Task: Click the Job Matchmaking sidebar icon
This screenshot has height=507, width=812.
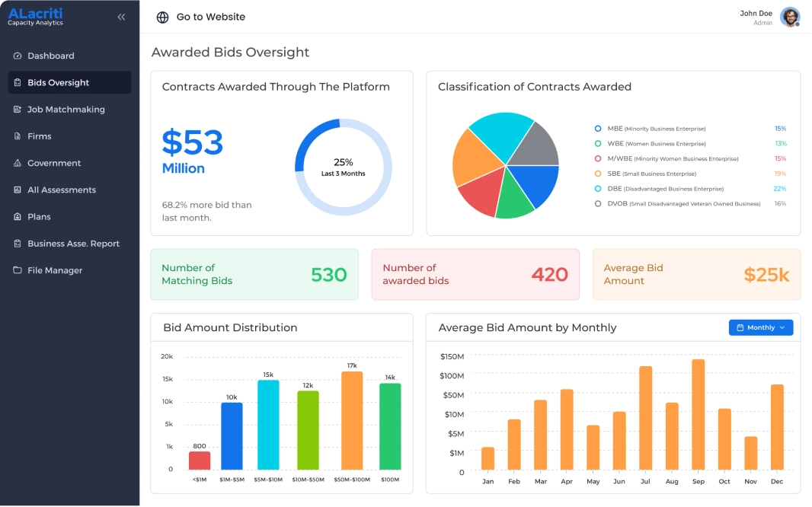Action: coord(18,110)
